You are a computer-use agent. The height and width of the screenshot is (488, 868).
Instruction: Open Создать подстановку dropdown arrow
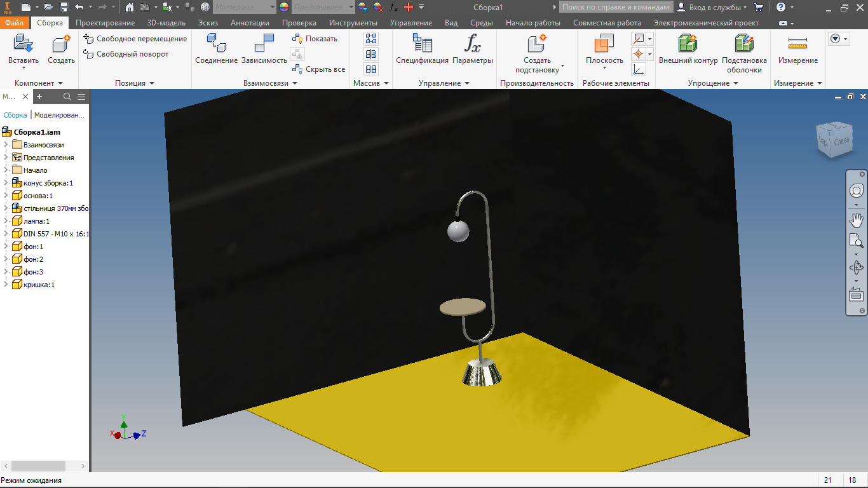tap(563, 66)
